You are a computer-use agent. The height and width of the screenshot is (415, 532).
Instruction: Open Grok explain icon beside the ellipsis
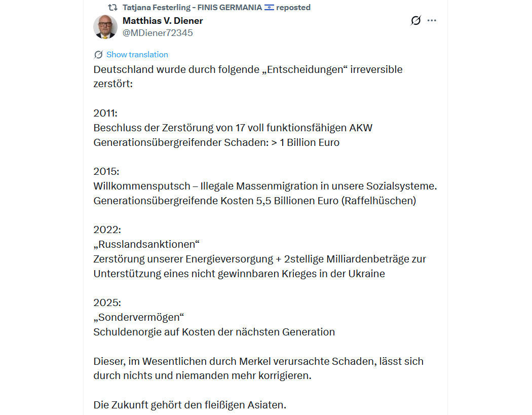coord(415,21)
